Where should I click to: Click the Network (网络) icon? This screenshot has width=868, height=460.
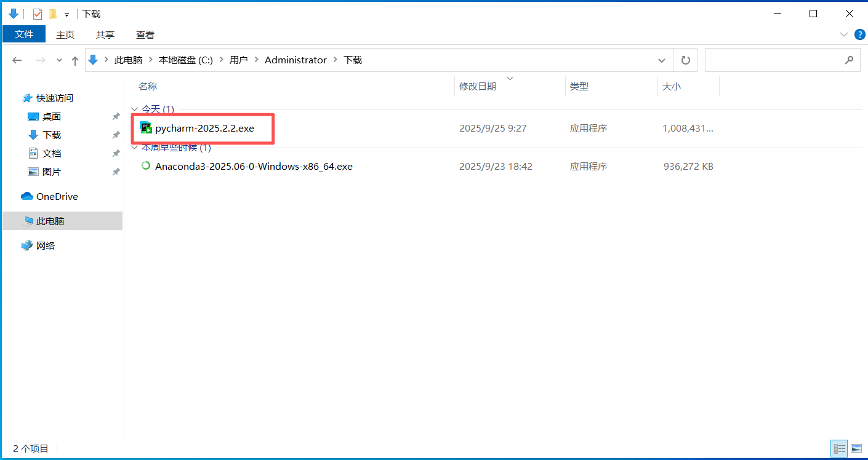(x=27, y=246)
